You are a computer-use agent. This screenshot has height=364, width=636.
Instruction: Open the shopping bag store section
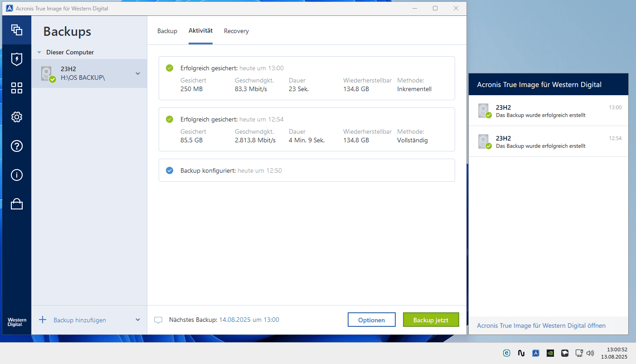[x=17, y=204]
